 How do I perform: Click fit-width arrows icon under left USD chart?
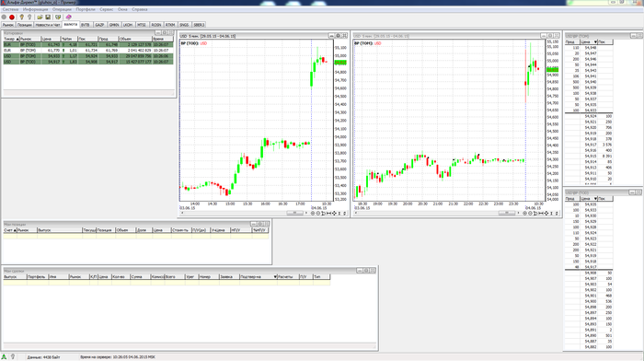tap(328, 214)
